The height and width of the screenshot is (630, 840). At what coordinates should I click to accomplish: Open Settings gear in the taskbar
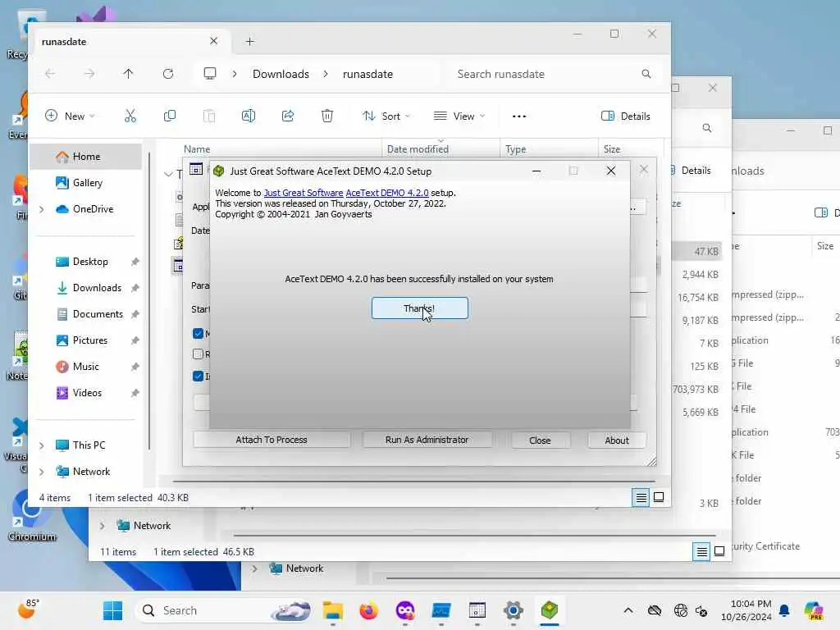point(514,610)
